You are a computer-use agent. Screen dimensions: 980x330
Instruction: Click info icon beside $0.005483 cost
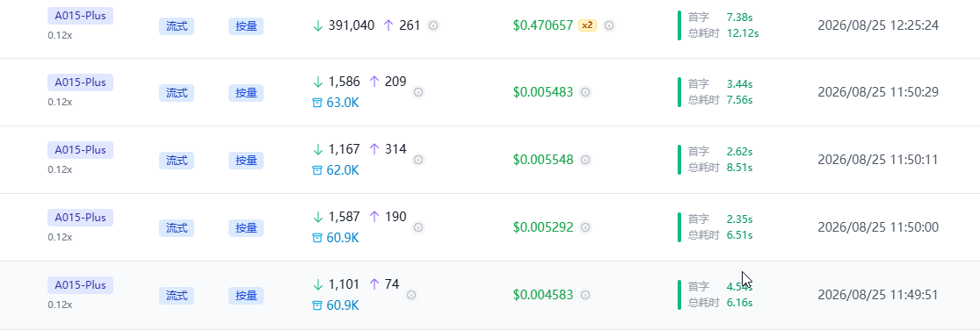pyautogui.click(x=585, y=92)
